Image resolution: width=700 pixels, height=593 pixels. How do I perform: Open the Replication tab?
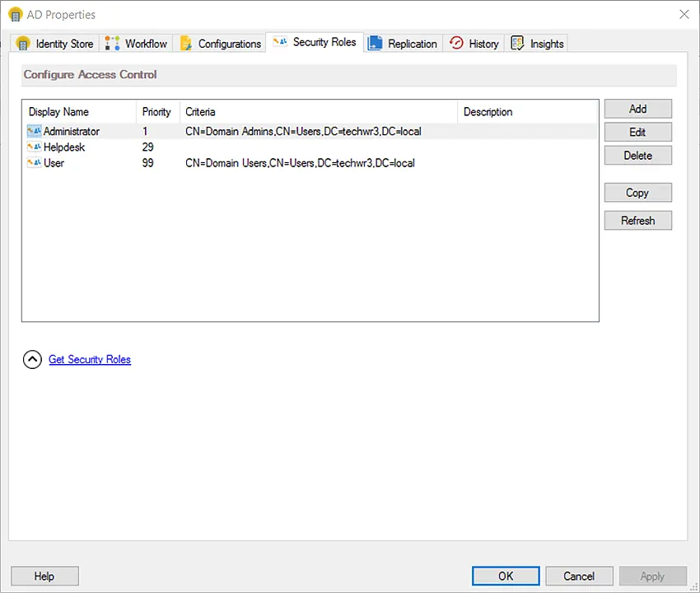pos(404,44)
